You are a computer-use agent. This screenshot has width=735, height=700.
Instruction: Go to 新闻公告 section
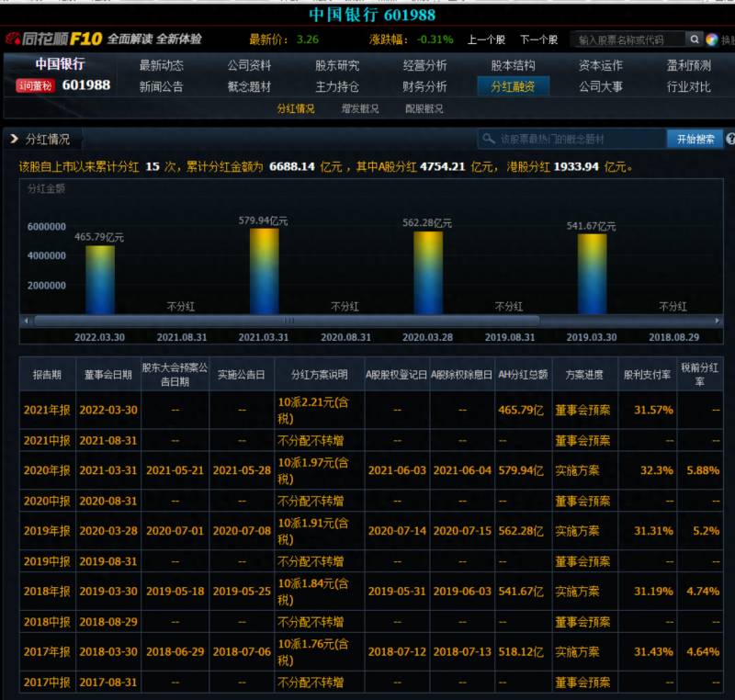point(162,86)
